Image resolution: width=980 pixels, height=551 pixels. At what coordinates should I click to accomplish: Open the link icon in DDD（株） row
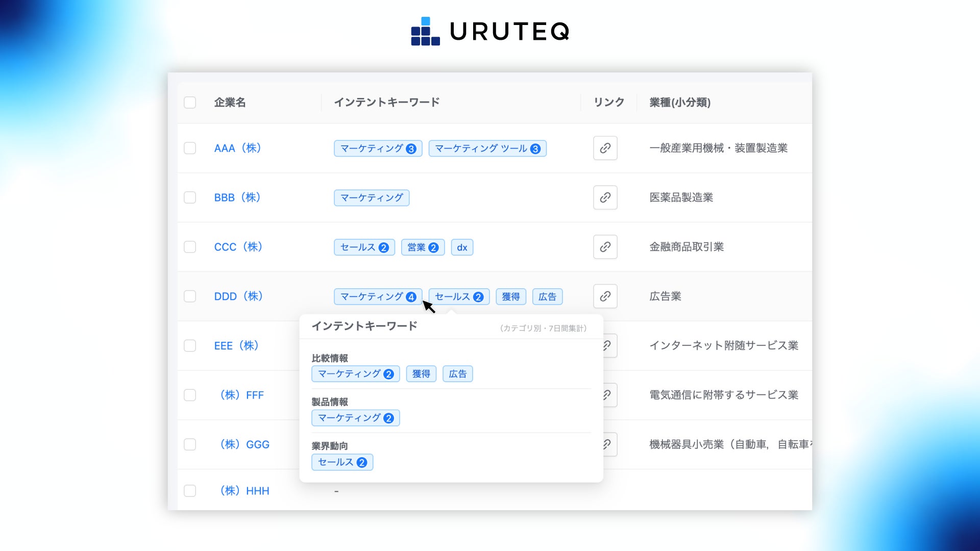click(x=605, y=296)
